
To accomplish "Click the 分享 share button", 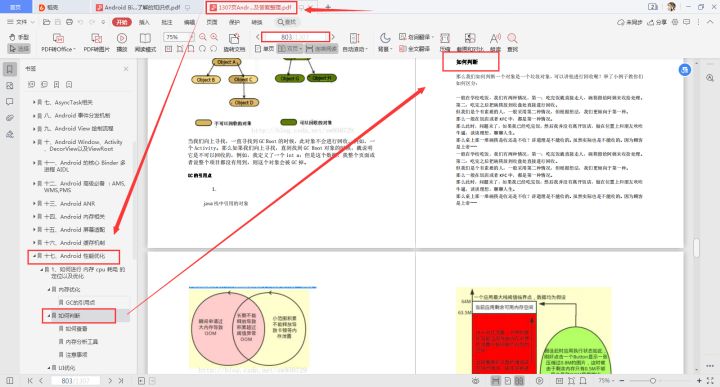I will (657, 22).
